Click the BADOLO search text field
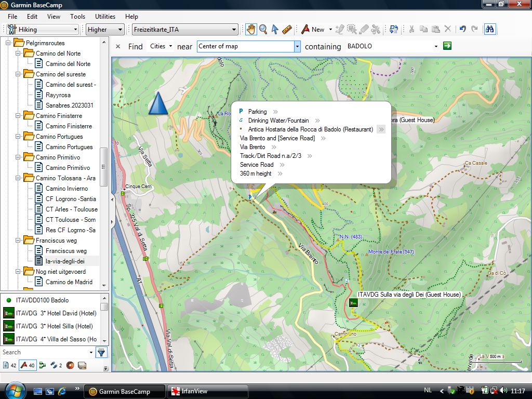Image resolution: width=532 pixels, height=399 pixels. point(389,46)
